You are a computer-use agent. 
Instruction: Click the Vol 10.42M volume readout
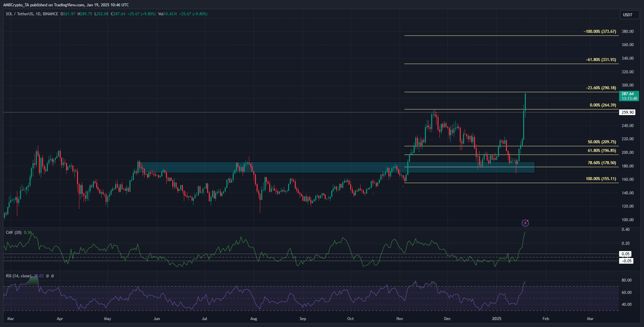[168, 14]
